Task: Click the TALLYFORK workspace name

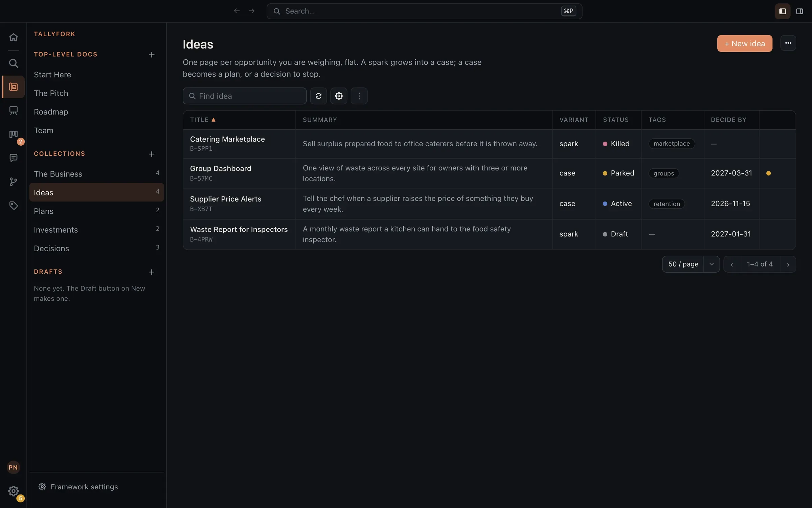Action: (x=54, y=34)
